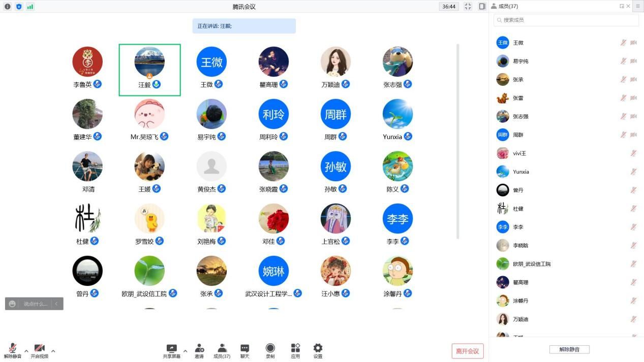Start recording with the 录制 icon
The height and width of the screenshot is (362, 644).
(270, 348)
